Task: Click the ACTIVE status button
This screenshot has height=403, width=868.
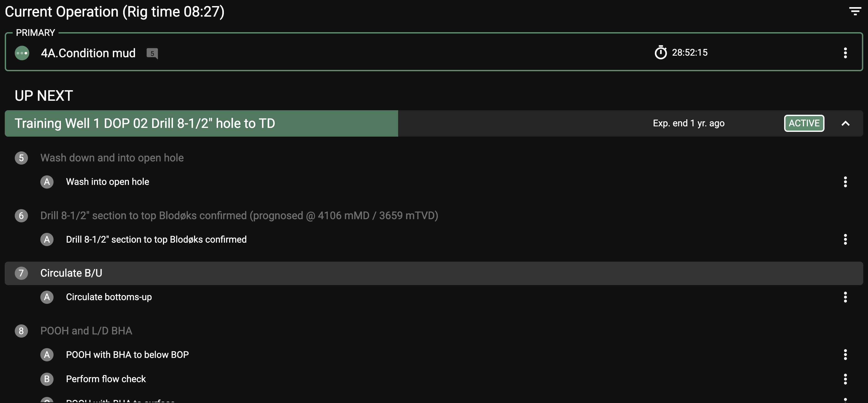Action: (804, 123)
